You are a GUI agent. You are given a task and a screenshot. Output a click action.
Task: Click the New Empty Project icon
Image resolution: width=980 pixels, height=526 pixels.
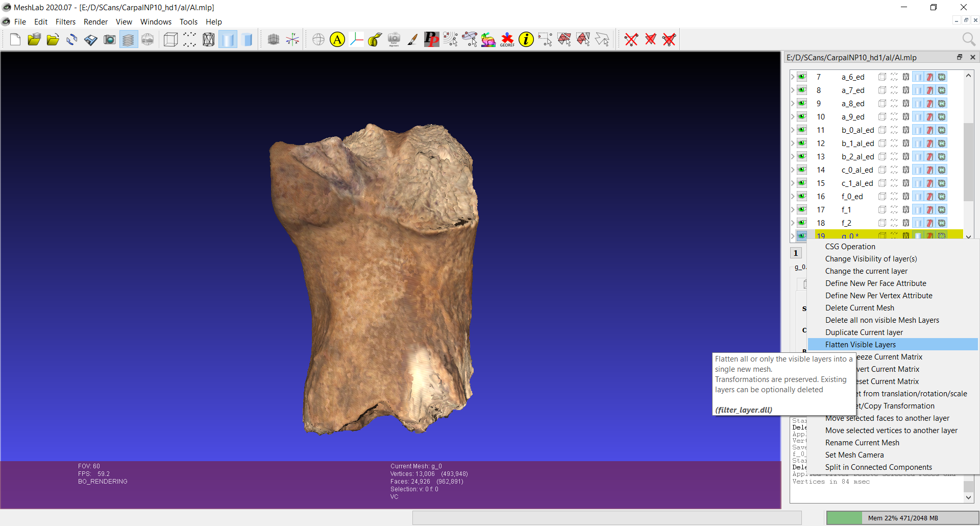15,39
